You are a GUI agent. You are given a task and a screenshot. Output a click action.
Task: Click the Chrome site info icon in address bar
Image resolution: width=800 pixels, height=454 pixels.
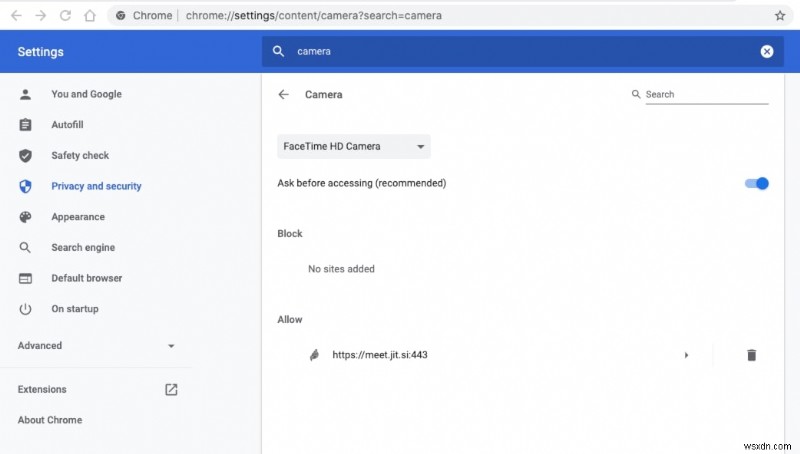click(x=120, y=16)
